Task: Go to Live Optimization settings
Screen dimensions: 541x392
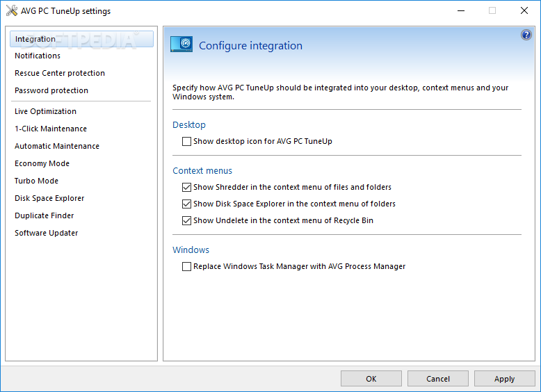Action: click(x=45, y=111)
